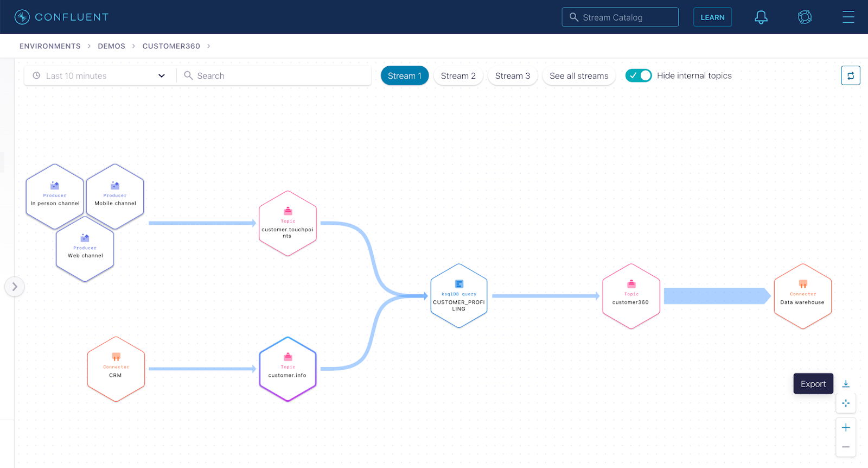Click the clock icon in time filter

click(36, 75)
